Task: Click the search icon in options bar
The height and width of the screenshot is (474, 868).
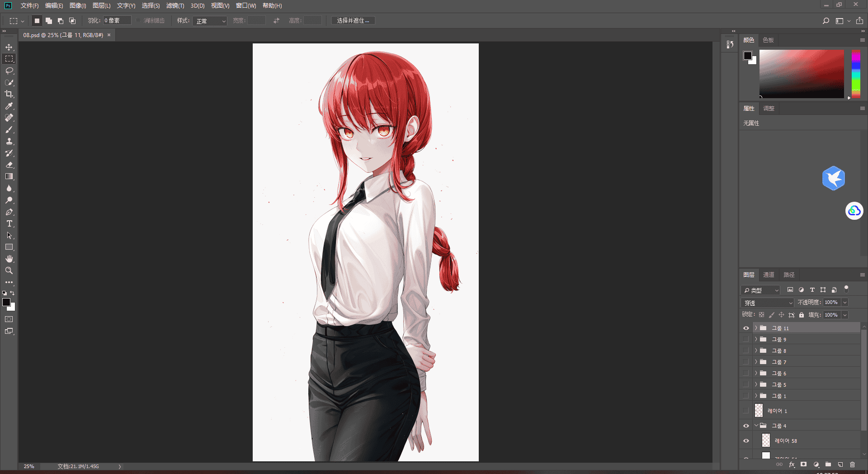Action: pos(826,21)
